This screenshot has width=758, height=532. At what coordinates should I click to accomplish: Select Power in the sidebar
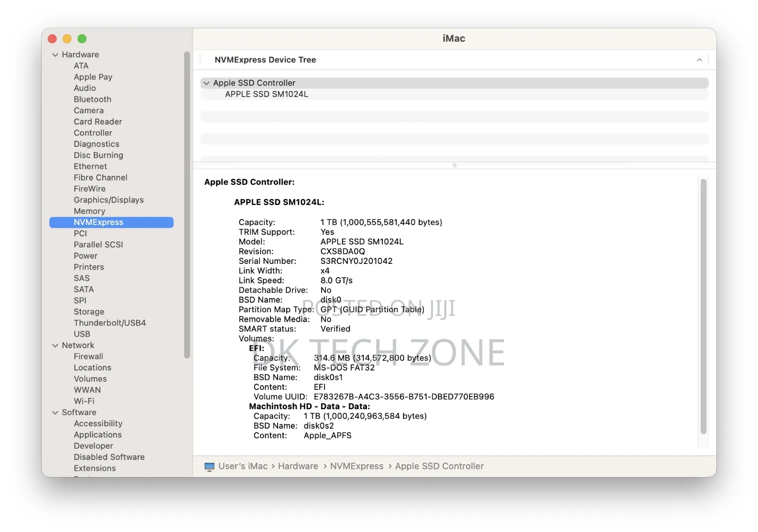(x=85, y=256)
